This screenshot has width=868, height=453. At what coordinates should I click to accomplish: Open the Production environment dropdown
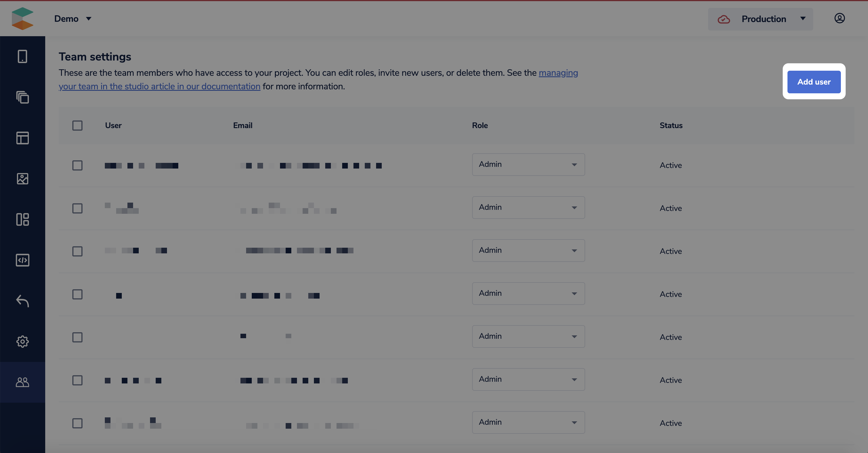click(760, 19)
